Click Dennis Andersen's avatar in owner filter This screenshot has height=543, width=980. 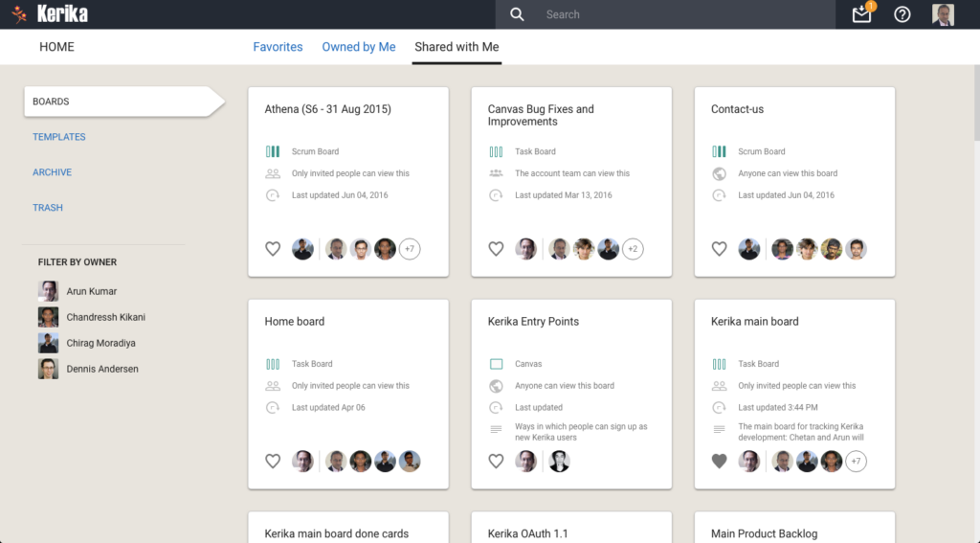pos(48,369)
